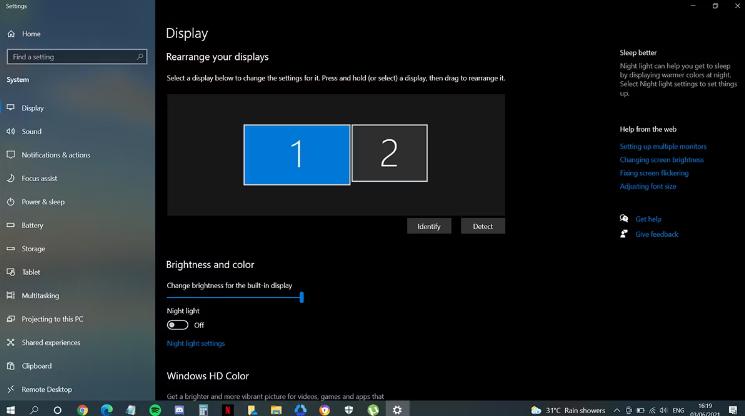
Task: Select Storage in the System menu
Action: (33, 248)
